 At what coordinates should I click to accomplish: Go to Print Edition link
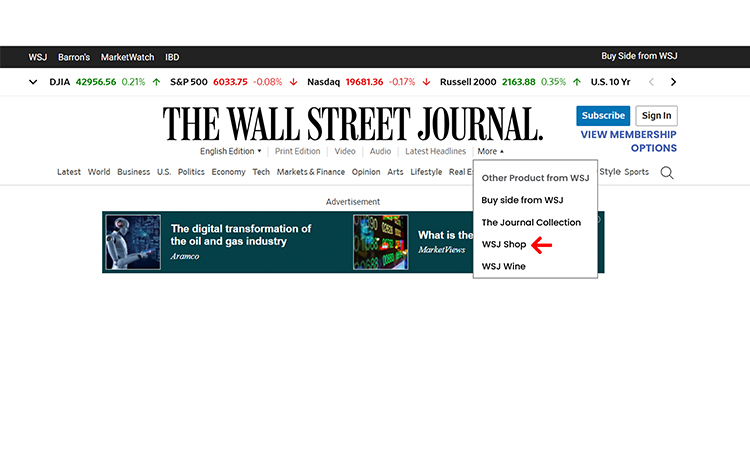pos(298,151)
